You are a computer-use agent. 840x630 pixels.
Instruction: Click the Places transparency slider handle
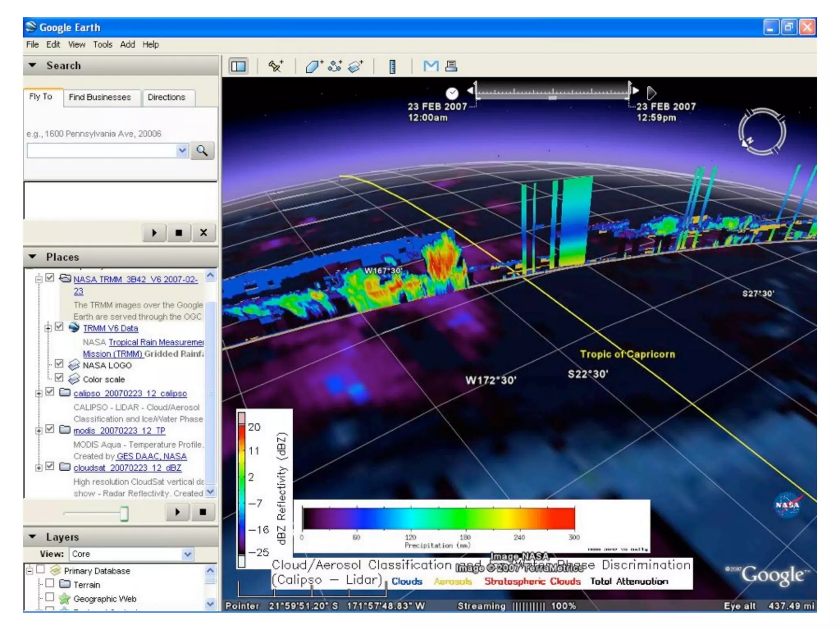click(124, 513)
